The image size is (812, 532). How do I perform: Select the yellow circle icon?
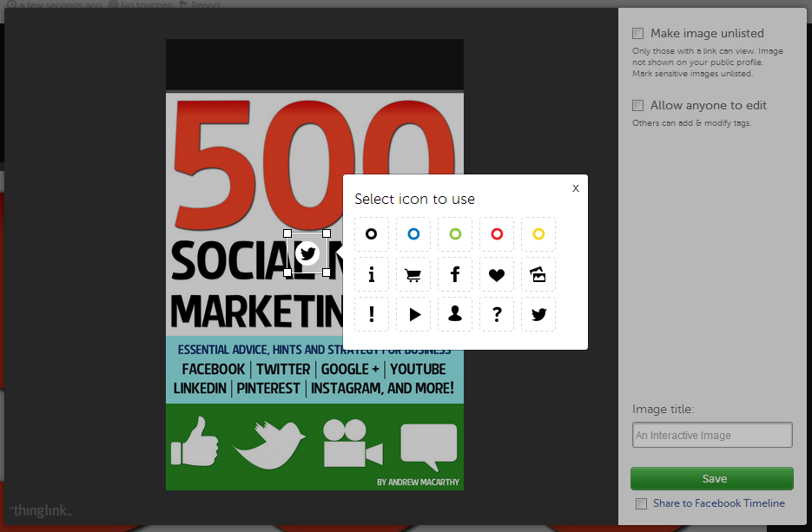click(538, 234)
